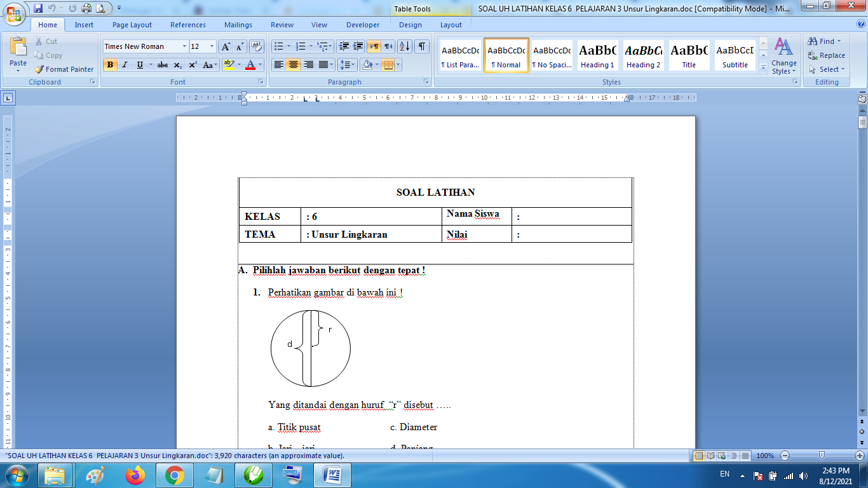Screen dimensions: 868x488
Task: Open the Page Layout tab
Action: click(x=132, y=25)
